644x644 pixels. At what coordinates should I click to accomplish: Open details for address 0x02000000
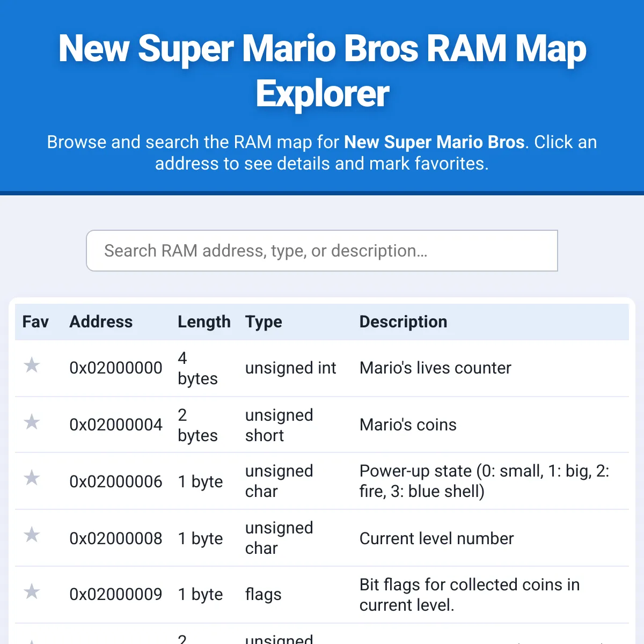(116, 368)
